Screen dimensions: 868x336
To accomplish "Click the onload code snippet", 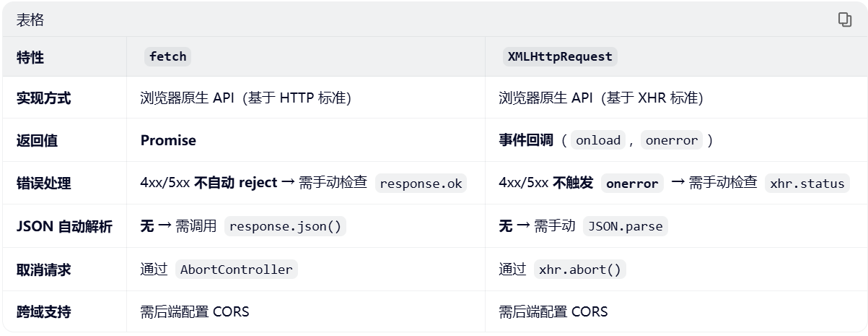I will coord(598,140).
